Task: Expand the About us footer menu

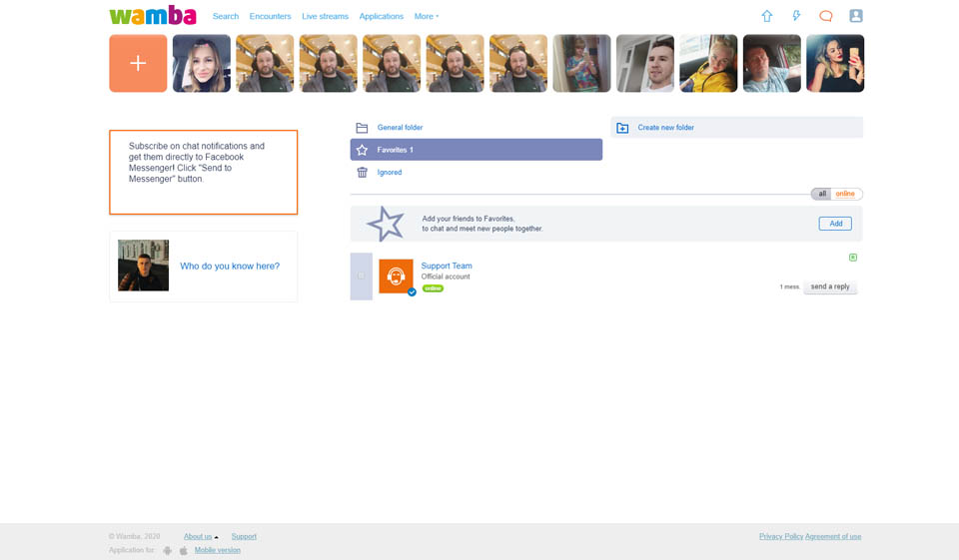Action: [x=200, y=536]
